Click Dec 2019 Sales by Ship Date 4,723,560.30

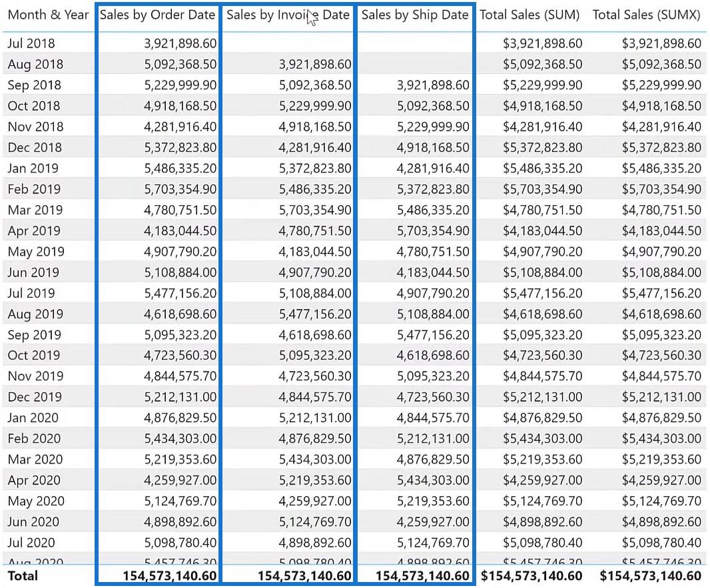[x=433, y=397]
